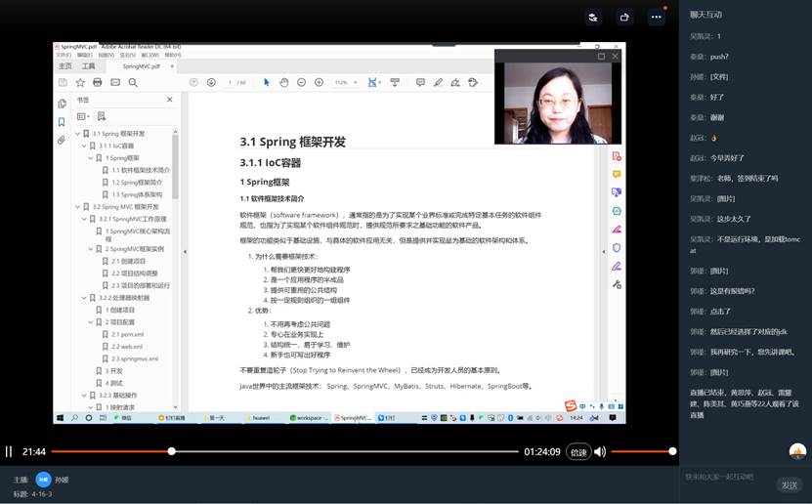
Task: Open SpringMVC taskbar button in recorded desktop
Action: 353,418
